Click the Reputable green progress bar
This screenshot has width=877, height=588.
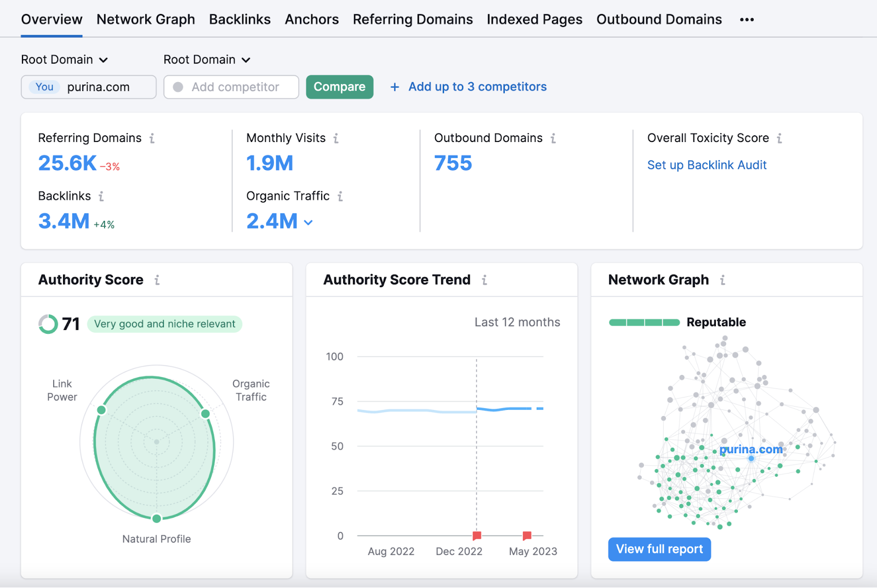pyautogui.click(x=644, y=322)
